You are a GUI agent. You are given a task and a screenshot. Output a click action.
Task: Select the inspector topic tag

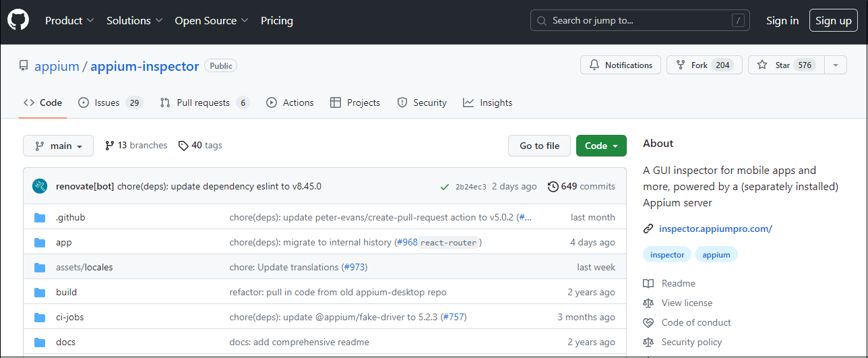[667, 254]
